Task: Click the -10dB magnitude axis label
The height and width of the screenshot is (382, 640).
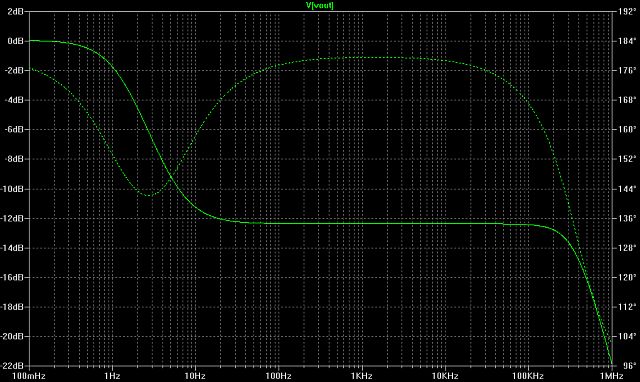Action: click(x=12, y=189)
